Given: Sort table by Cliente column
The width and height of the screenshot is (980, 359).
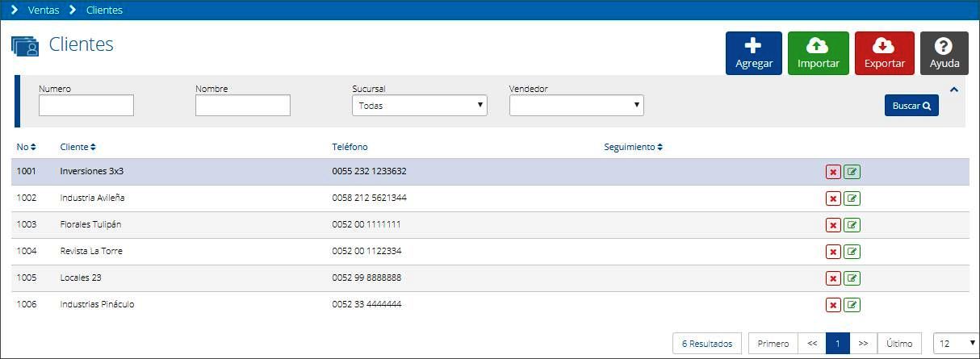Looking at the screenshot, I should pos(78,147).
